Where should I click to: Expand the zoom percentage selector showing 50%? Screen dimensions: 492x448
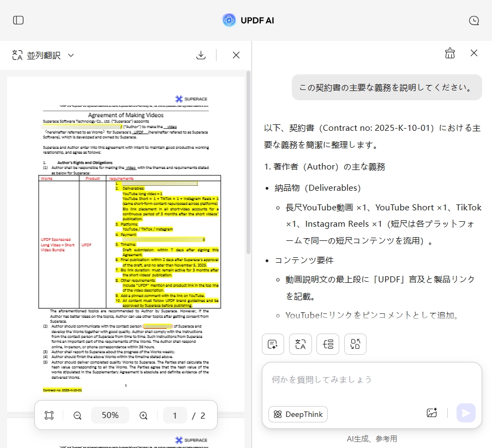click(110, 415)
